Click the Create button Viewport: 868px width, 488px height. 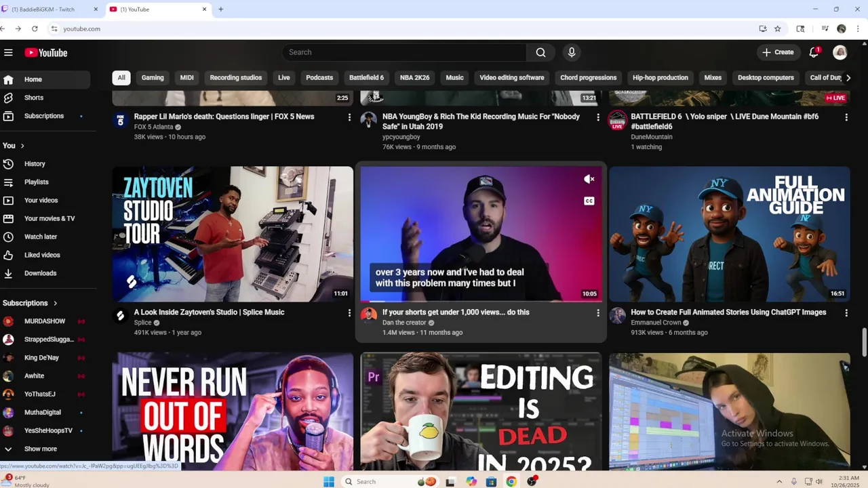pyautogui.click(x=777, y=52)
